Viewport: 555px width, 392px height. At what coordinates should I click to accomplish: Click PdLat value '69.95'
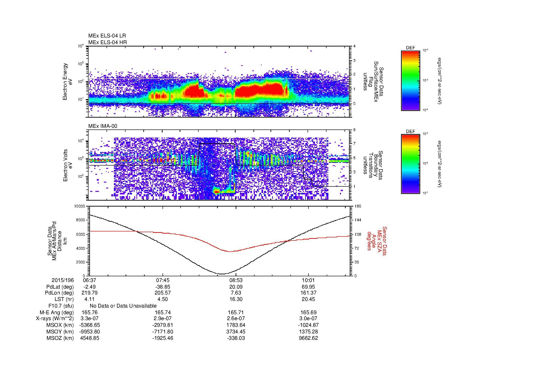click(308, 287)
